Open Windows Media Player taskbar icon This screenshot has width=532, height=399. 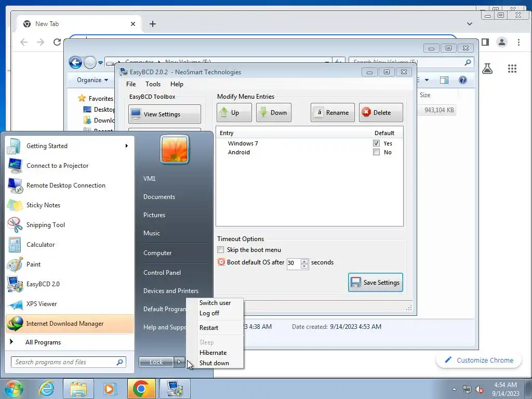click(x=110, y=389)
